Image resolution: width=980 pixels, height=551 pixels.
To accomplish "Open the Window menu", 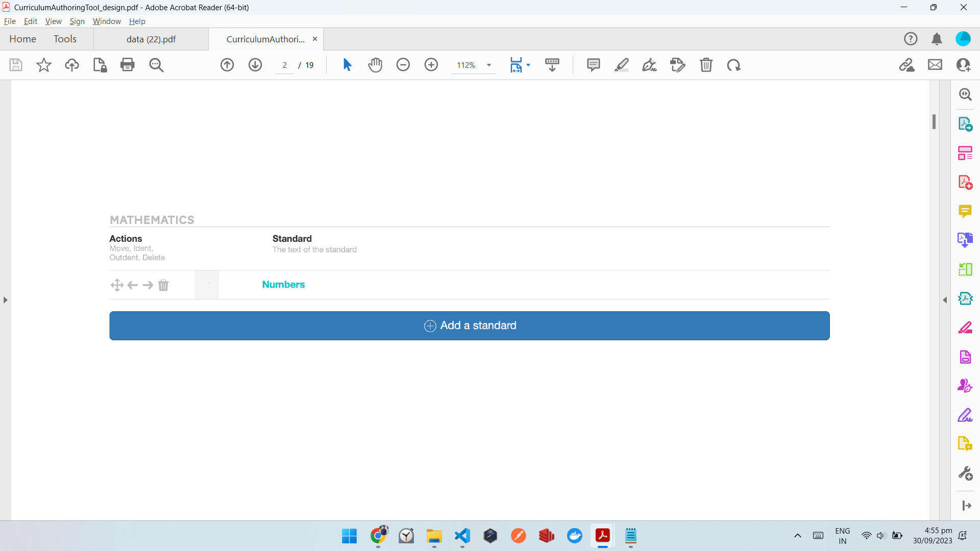I will pos(107,21).
